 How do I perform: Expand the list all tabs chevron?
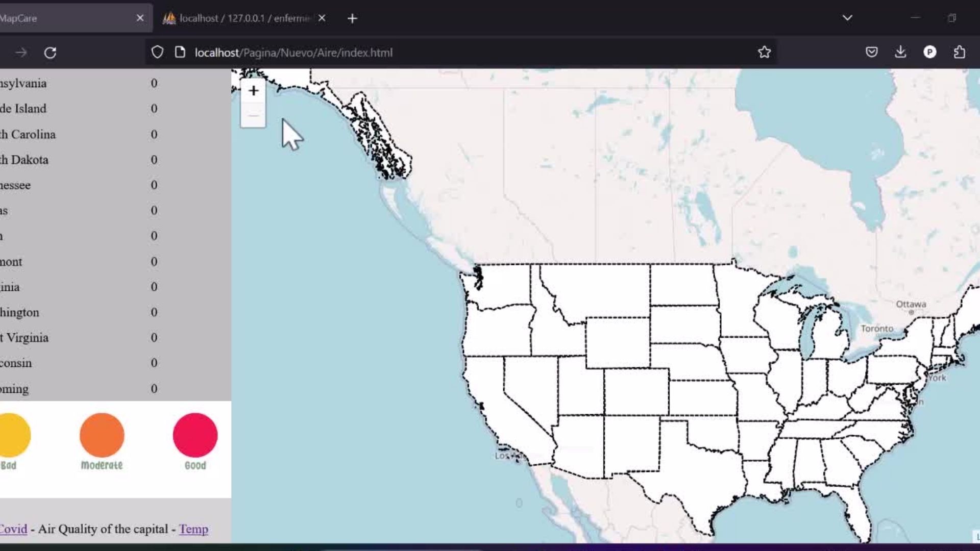(847, 18)
